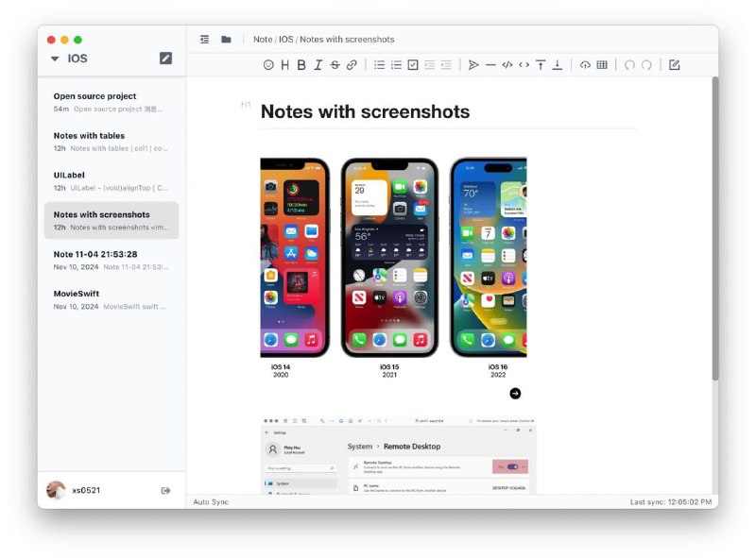Create a new note with the pencil icon
The height and width of the screenshot is (558, 756).
pos(165,58)
